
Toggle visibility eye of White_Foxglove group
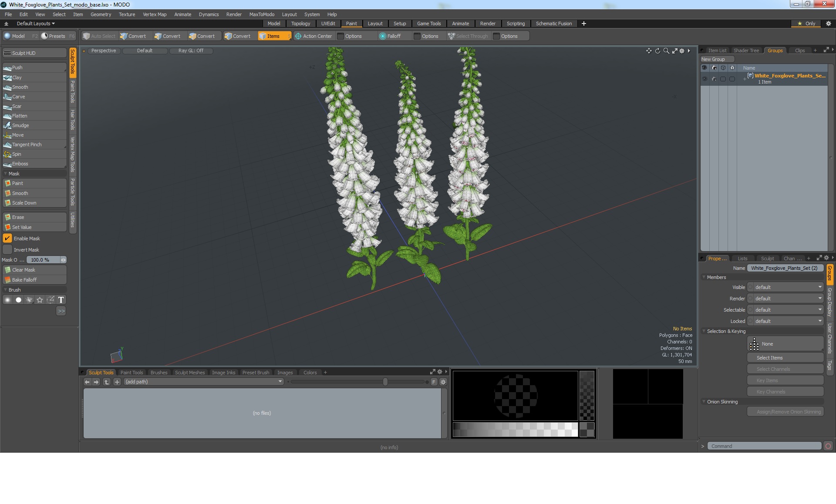705,79
